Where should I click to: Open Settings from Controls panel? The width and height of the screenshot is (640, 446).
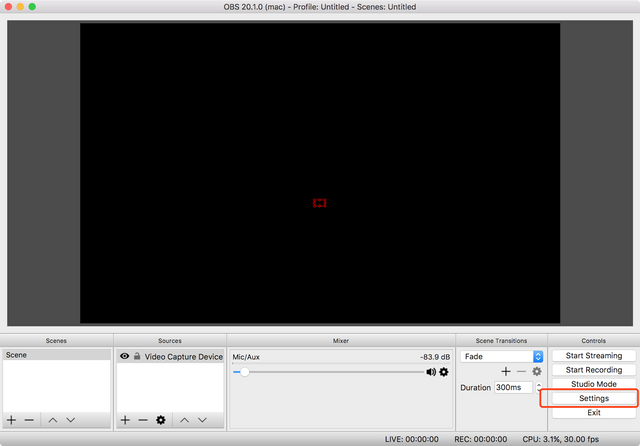594,398
